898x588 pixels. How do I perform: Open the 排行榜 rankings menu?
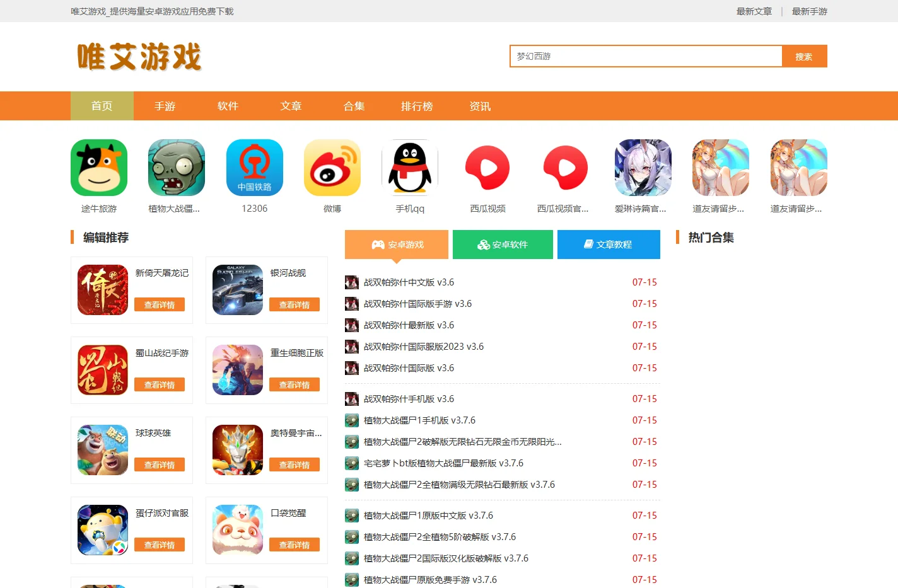(x=417, y=106)
